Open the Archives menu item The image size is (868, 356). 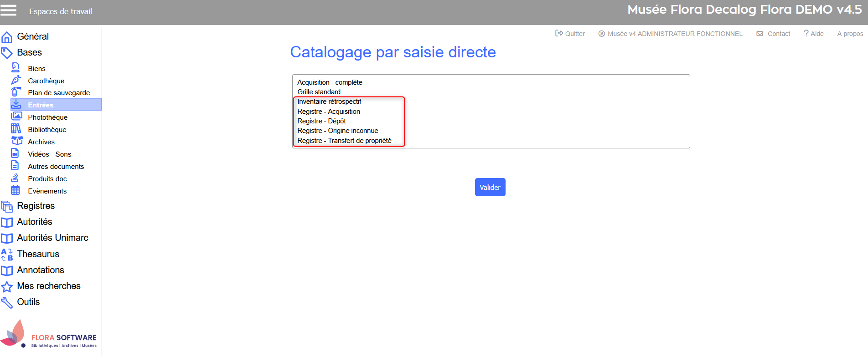click(41, 142)
